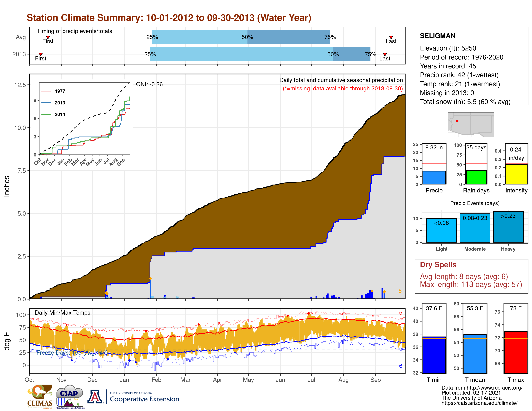Click the Cooperative Extension text logo

(144, 397)
